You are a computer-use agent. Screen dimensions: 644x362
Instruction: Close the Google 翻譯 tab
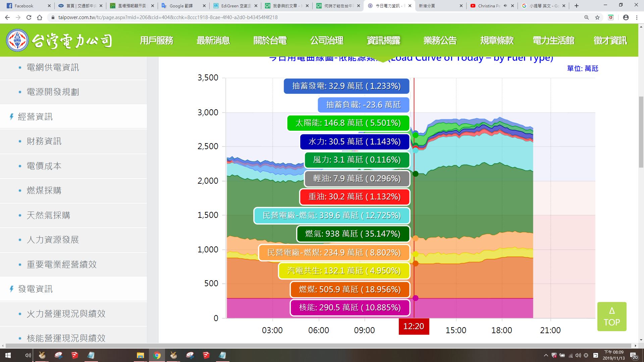tap(204, 6)
